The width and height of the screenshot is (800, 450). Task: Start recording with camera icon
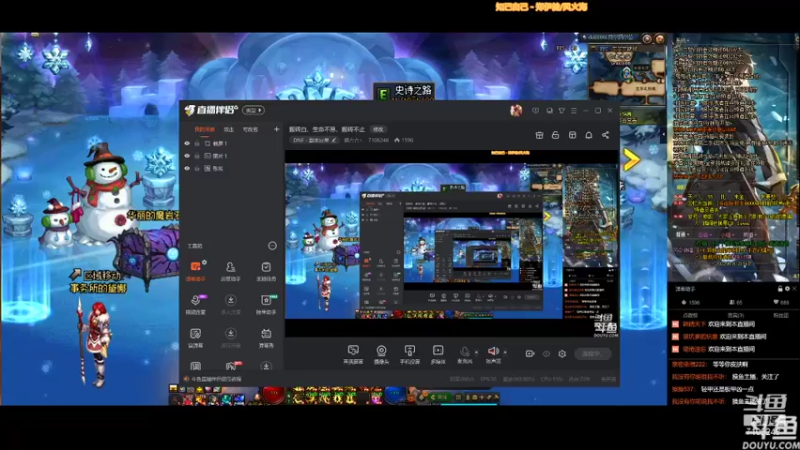tap(530, 354)
